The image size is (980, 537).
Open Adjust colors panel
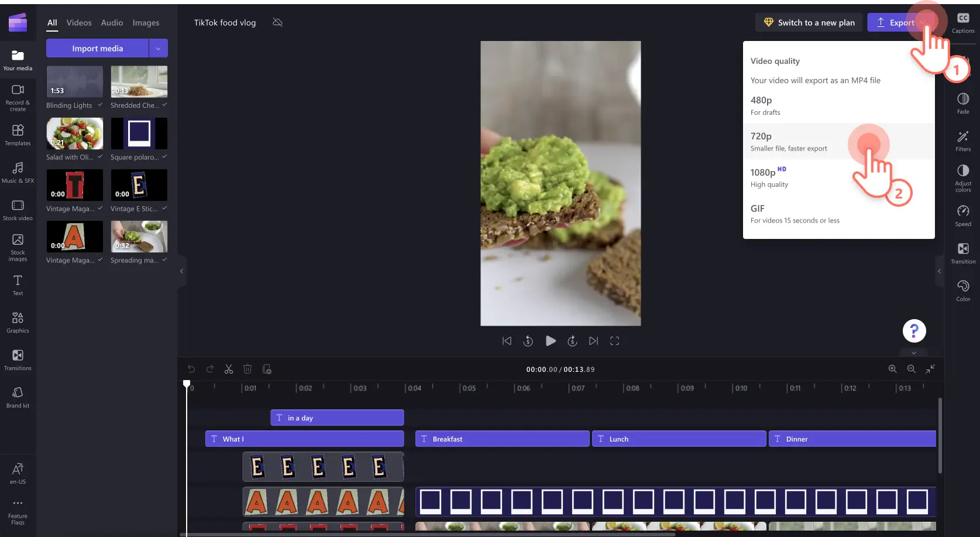tap(963, 178)
